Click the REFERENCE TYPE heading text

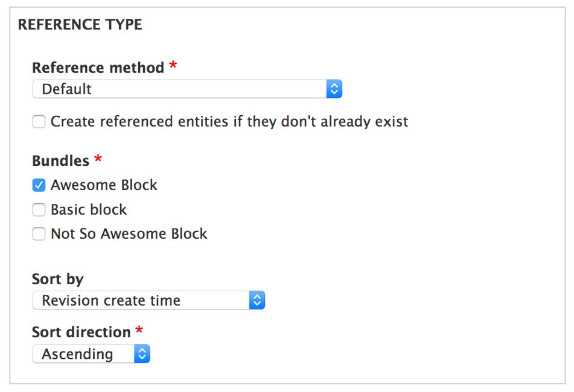pyautogui.click(x=80, y=25)
